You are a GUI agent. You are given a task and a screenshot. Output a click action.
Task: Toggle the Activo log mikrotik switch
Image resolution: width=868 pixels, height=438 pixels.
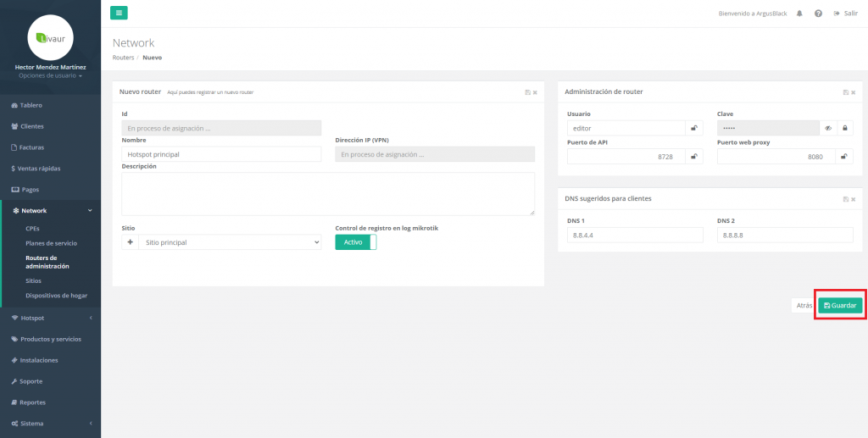[355, 242]
